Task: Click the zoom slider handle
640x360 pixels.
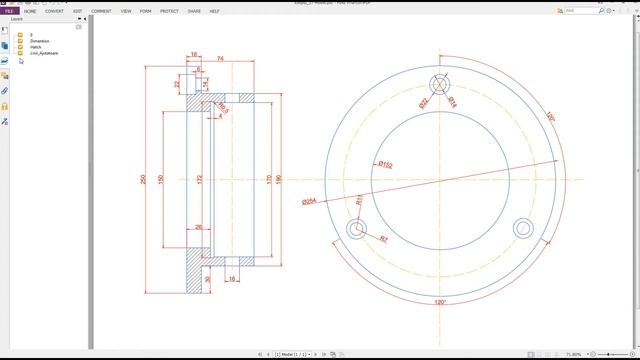Action: tap(608, 354)
